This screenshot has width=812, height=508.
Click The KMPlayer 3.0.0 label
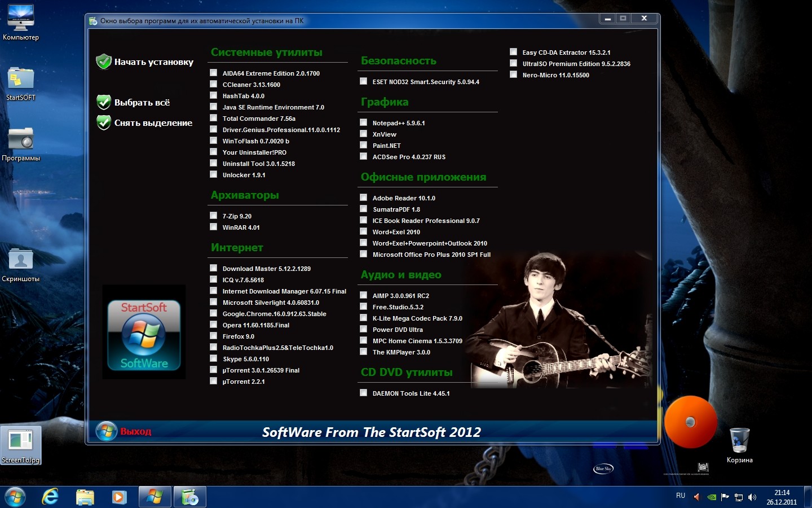401,352
